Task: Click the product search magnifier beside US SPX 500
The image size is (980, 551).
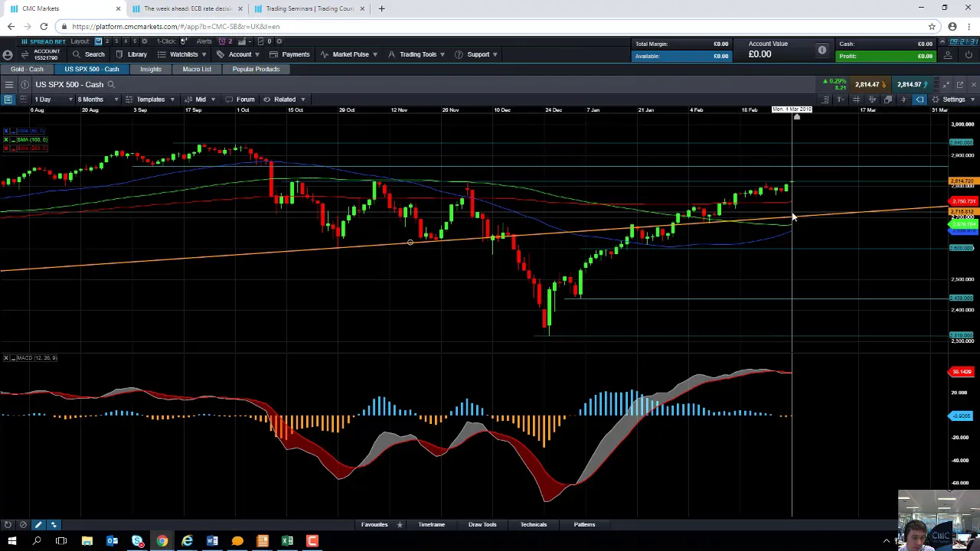Action: (111, 84)
